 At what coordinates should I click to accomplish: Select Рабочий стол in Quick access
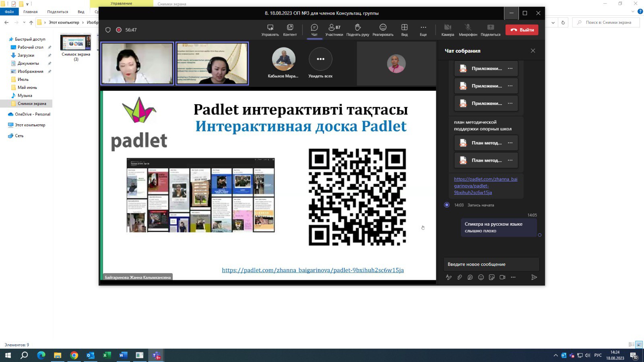click(30, 47)
